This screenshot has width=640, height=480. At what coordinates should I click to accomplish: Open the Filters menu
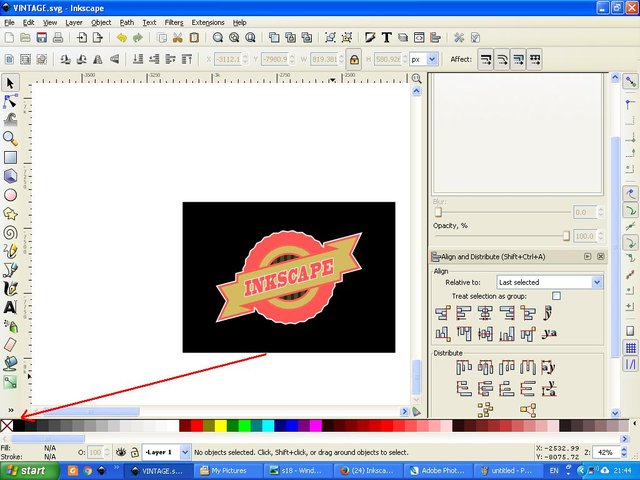(x=174, y=22)
